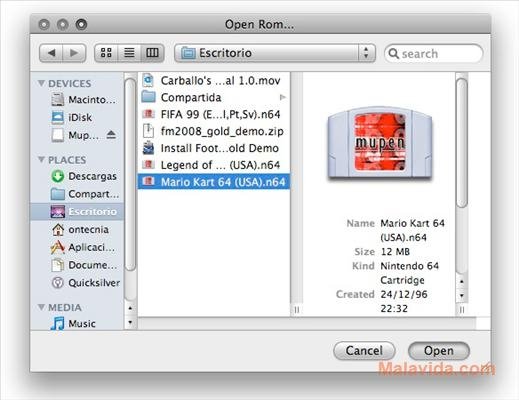The width and height of the screenshot is (519, 400).
Task: Click the search field
Action: tap(433, 53)
